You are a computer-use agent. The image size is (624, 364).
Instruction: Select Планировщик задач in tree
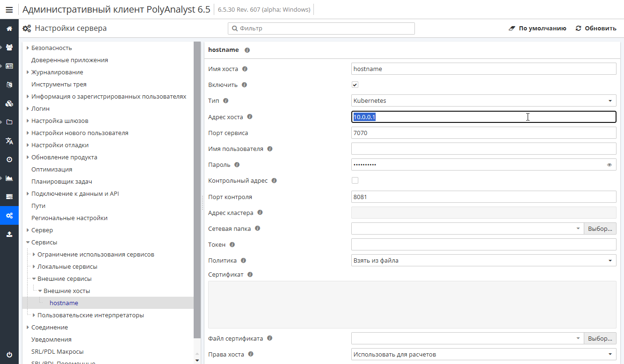pyautogui.click(x=62, y=181)
